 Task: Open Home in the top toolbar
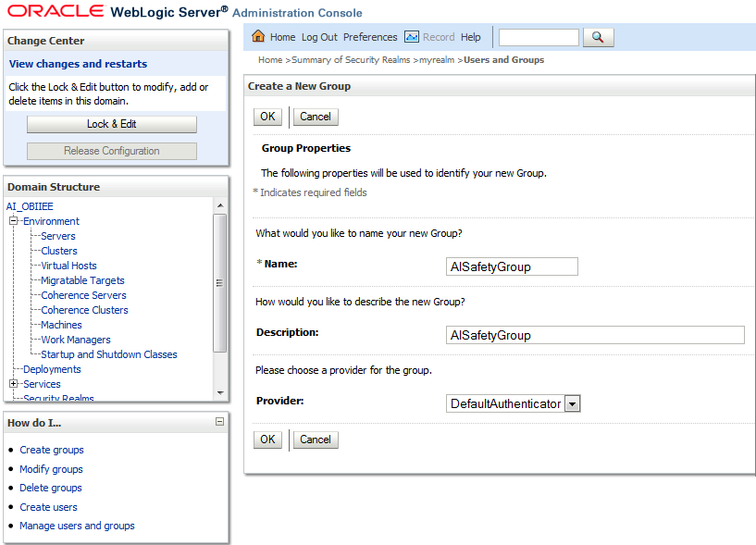coord(282,37)
